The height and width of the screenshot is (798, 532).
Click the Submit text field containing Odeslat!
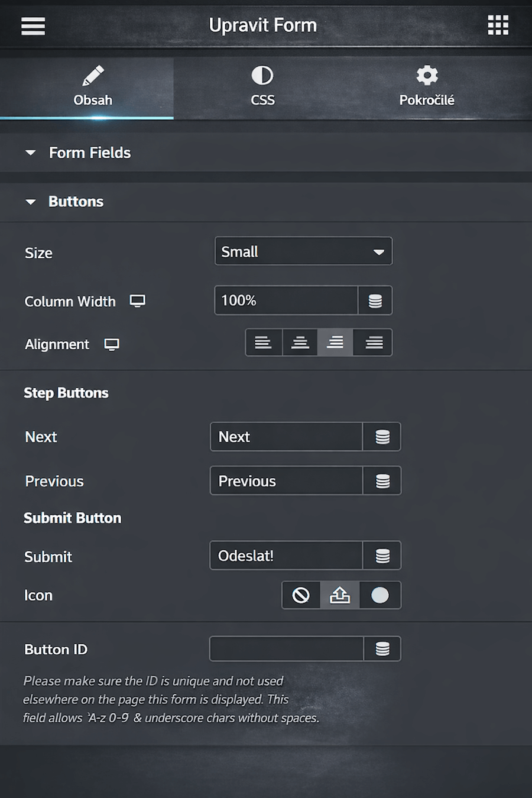coord(286,556)
